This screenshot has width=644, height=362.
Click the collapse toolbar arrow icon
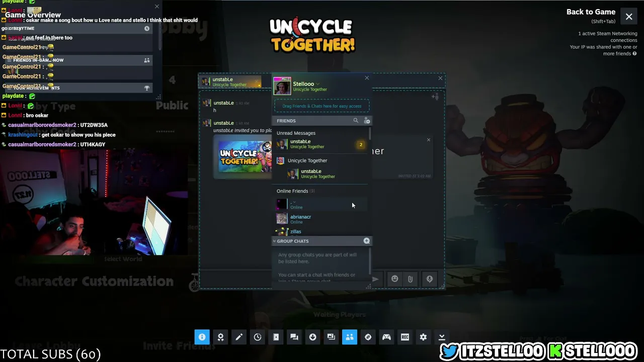pyautogui.click(x=442, y=337)
